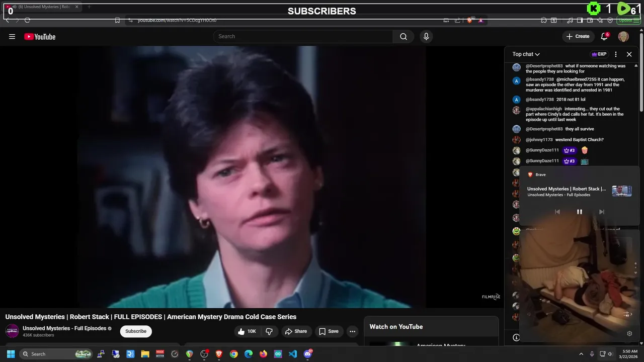This screenshot has width=644, height=362.
Task: Click the Brave VPN shield icon
Action: [610, 20]
